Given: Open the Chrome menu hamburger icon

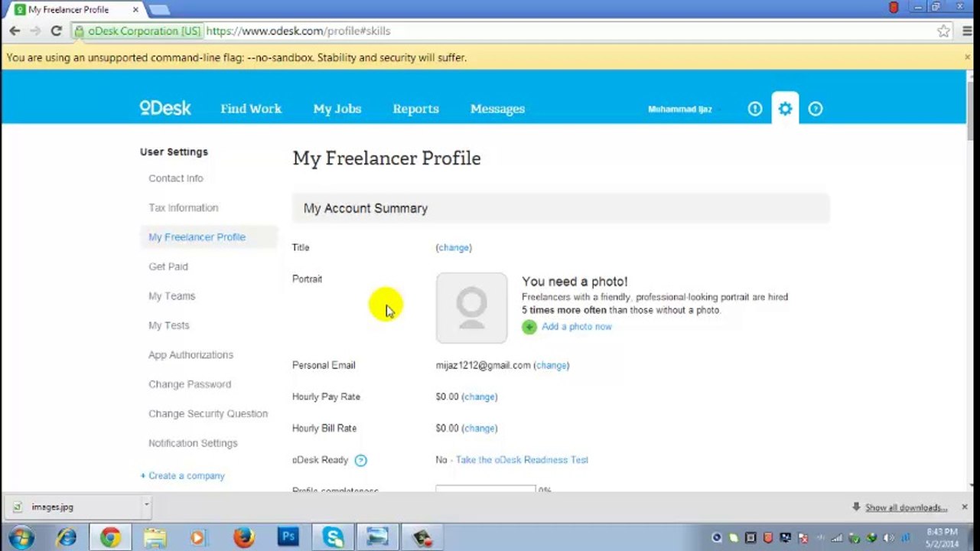Looking at the screenshot, I should [x=965, y=31].
